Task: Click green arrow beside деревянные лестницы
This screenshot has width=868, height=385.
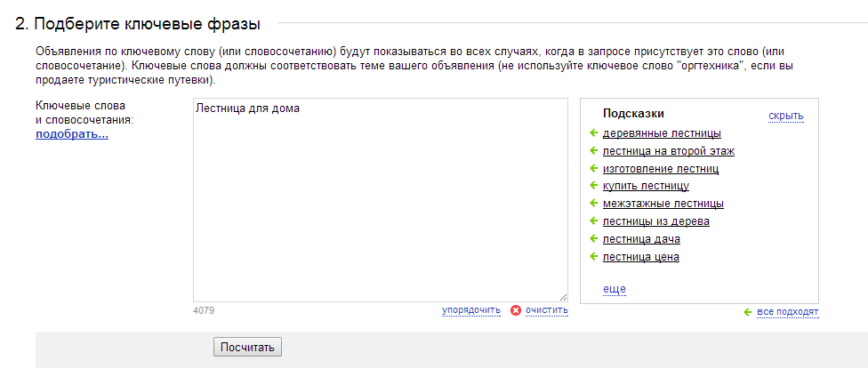Action: (x=593, y=132)
